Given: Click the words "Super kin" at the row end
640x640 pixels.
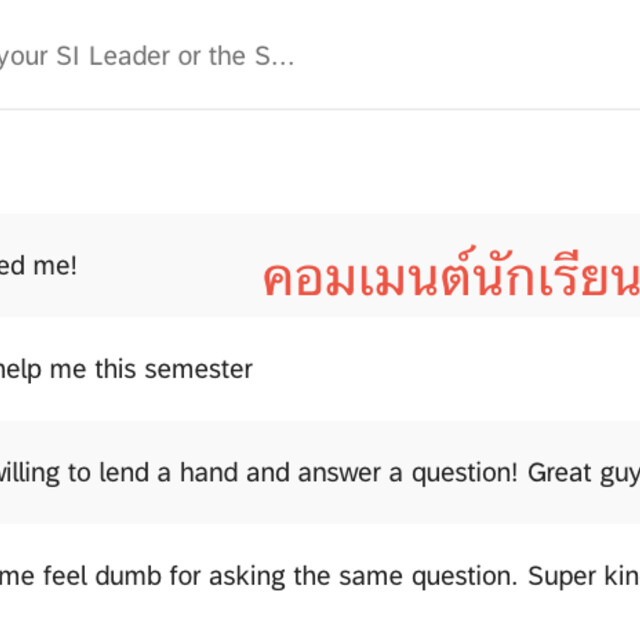Looking at the screenshot, I should pyautogui.click(x=584, y=576).
